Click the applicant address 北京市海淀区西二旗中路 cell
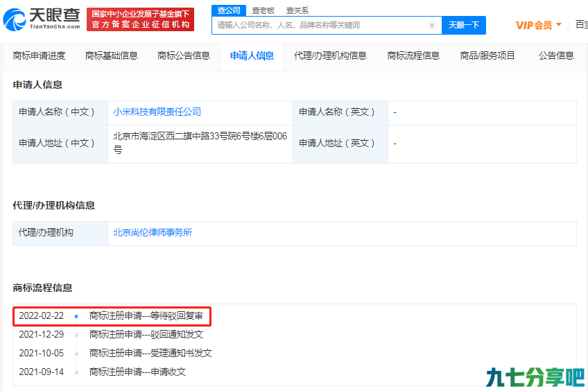This screenshot has width=588, height=391. coord(200,143)
